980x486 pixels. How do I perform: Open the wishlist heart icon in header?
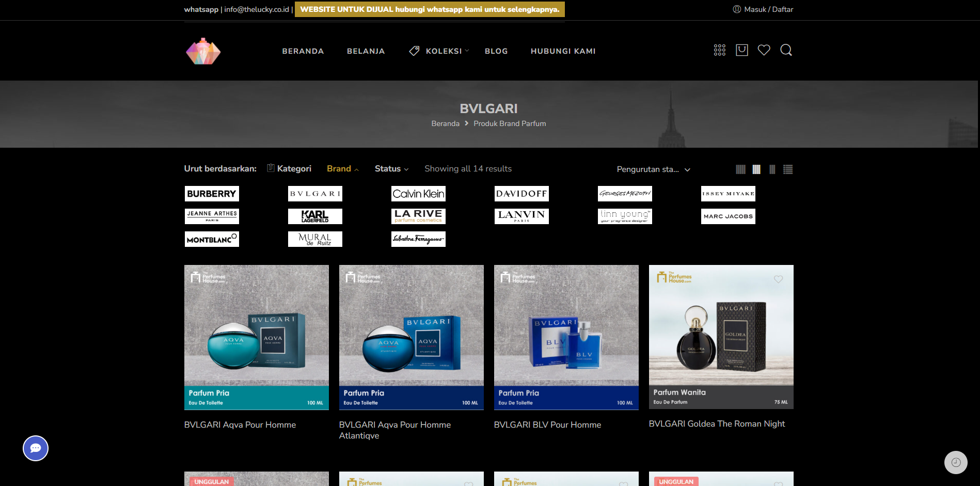pos(764,50)
